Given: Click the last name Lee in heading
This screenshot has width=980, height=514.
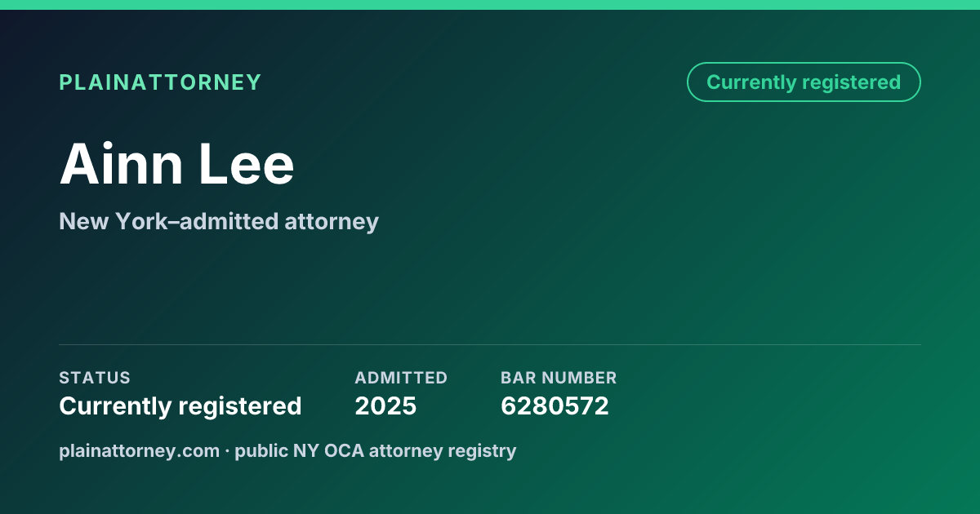Looking at the screenshot, I should [247, 164].
